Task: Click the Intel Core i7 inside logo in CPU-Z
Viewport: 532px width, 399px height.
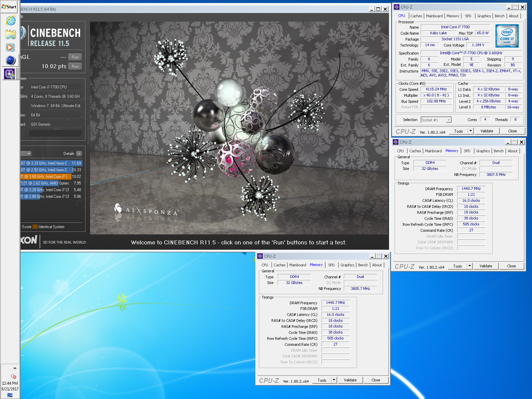Action: tap(507, 36)
